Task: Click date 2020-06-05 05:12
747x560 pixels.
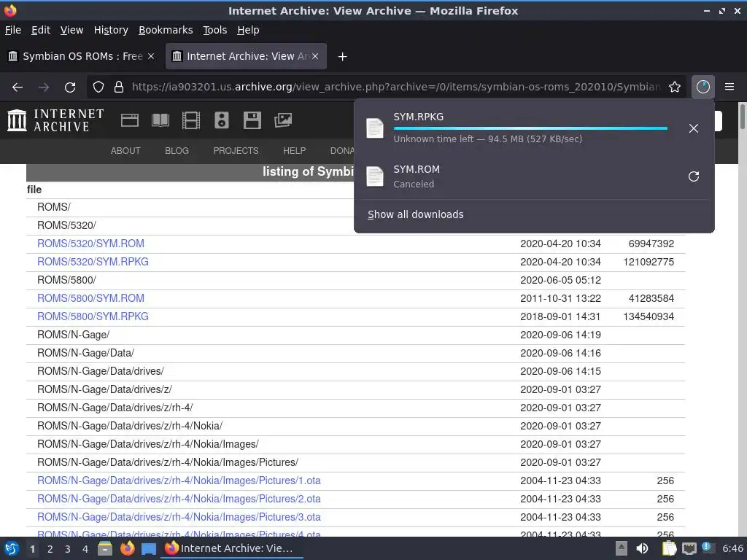Action: 560,281
